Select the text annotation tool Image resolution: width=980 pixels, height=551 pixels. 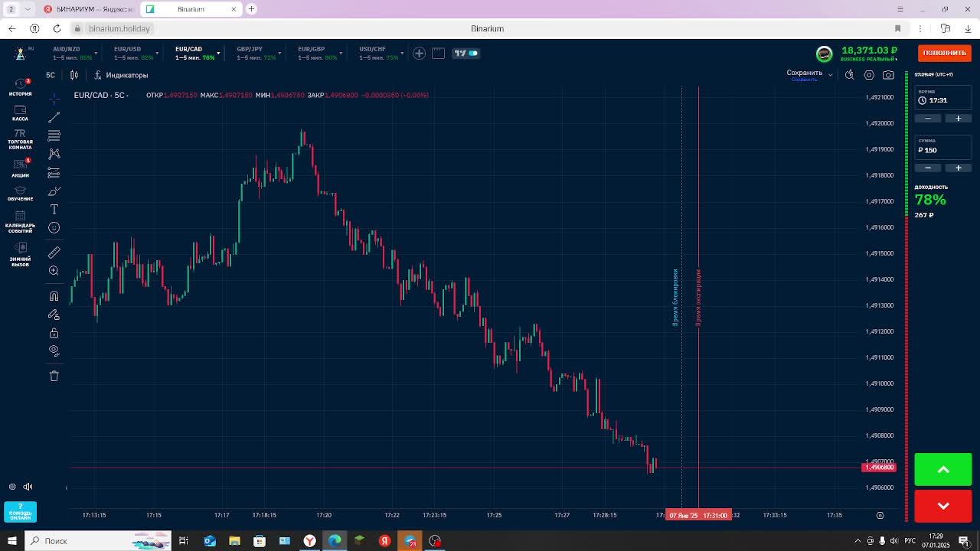(x=54, y=209)
